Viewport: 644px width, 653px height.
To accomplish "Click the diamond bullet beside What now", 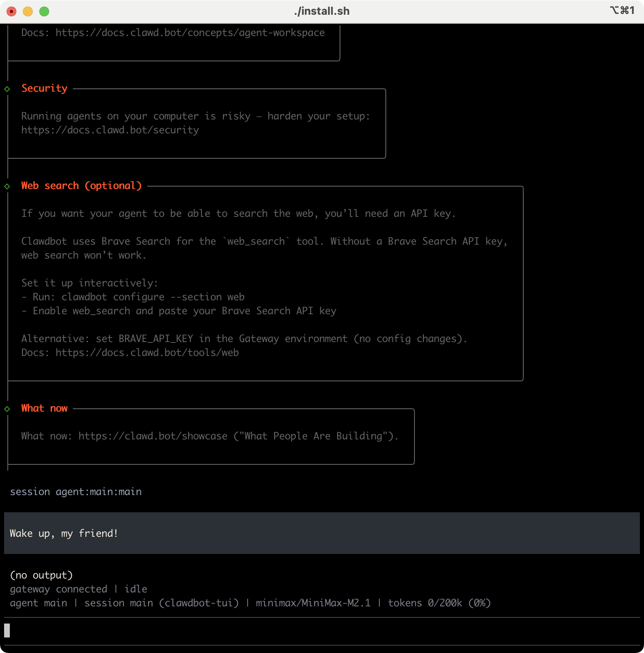I will (7, 409).
